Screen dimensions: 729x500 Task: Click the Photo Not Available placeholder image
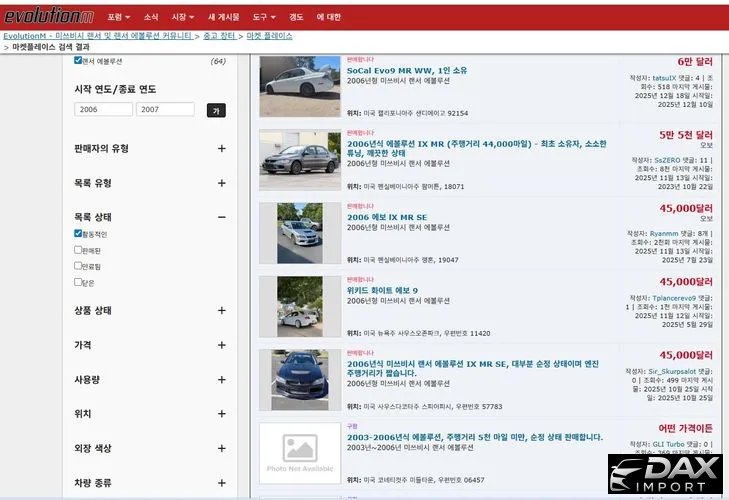[x=299, y=452]
